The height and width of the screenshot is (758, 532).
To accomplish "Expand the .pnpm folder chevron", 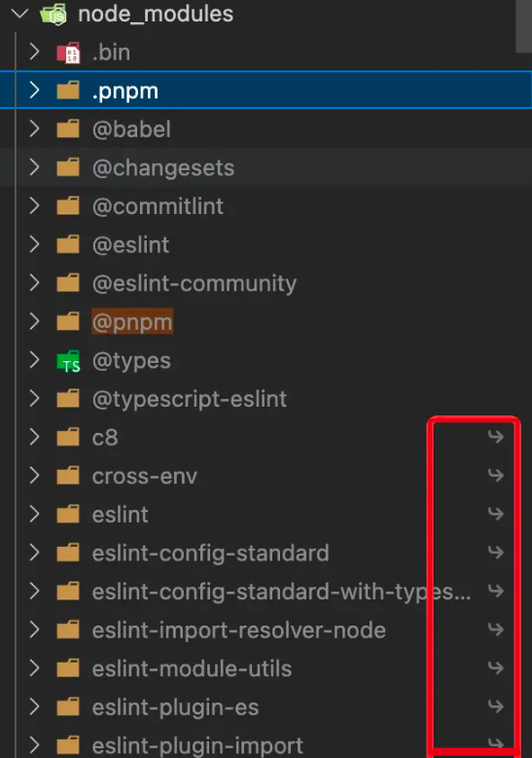I will tap(34, 90).
